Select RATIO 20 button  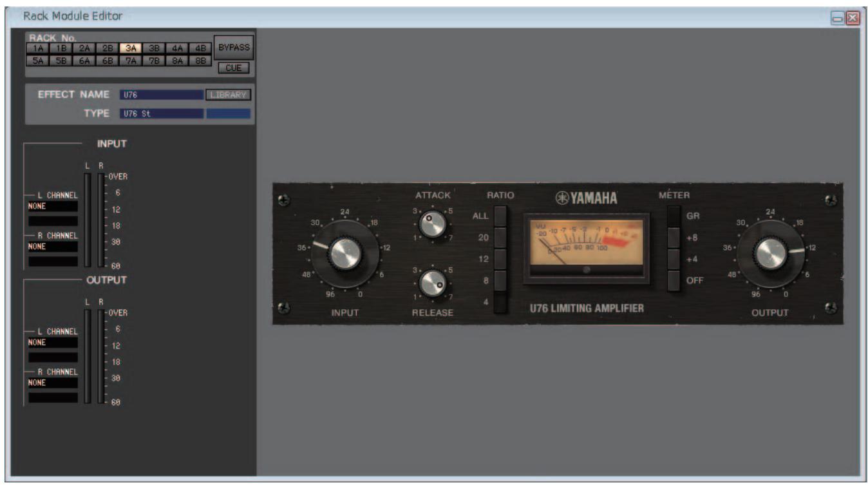[500, 238]
